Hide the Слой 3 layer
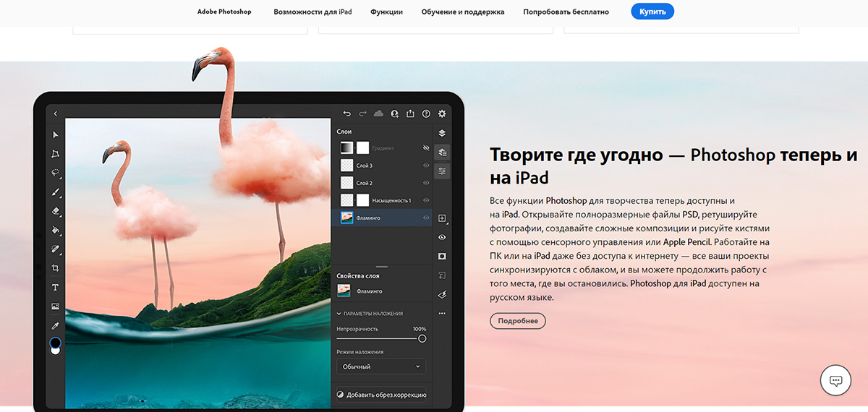The width and height of the screenshot is (868, 412). [426, 166]
